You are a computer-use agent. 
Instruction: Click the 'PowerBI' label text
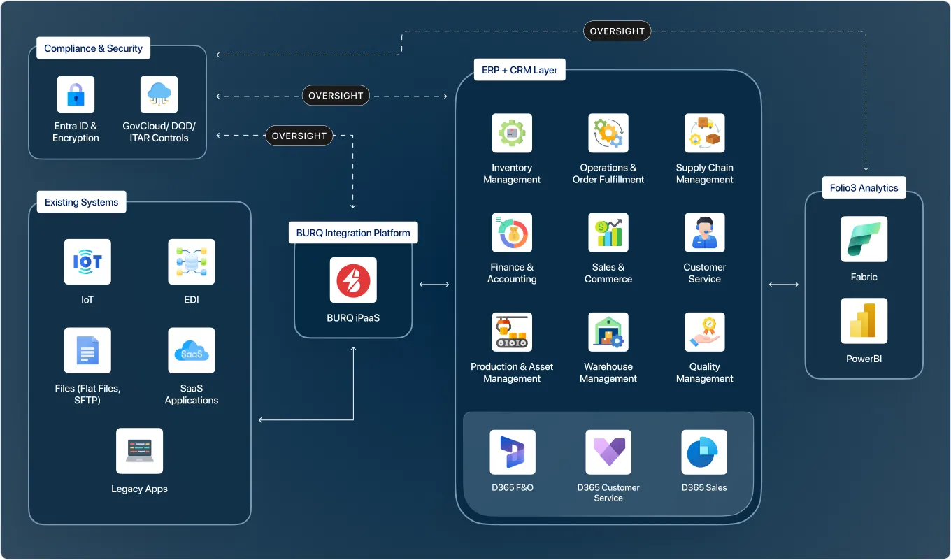tap(864, 359)
